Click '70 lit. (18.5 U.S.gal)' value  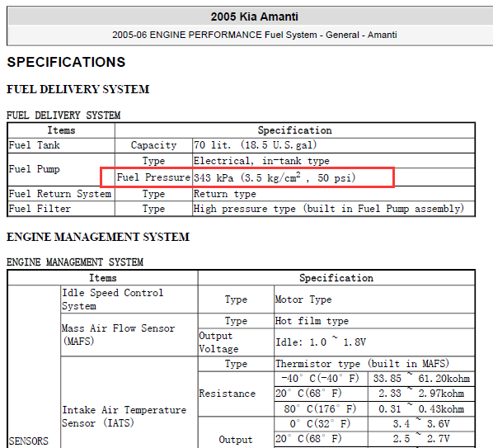[255, 145]
